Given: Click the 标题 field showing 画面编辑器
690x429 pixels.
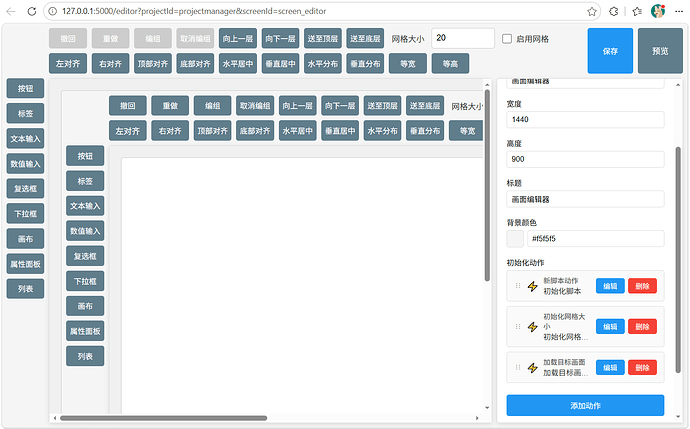Looking at the screenshot, I should 585,199.
